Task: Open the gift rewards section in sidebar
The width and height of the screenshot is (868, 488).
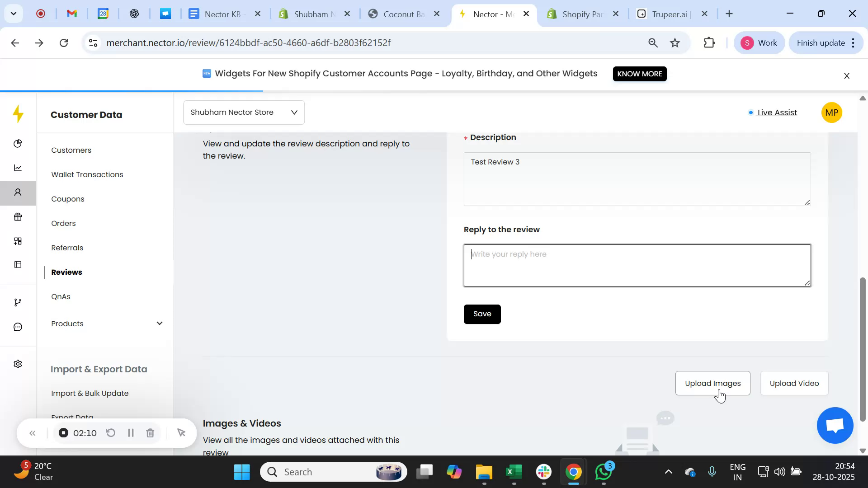Action: click(18, 216)
